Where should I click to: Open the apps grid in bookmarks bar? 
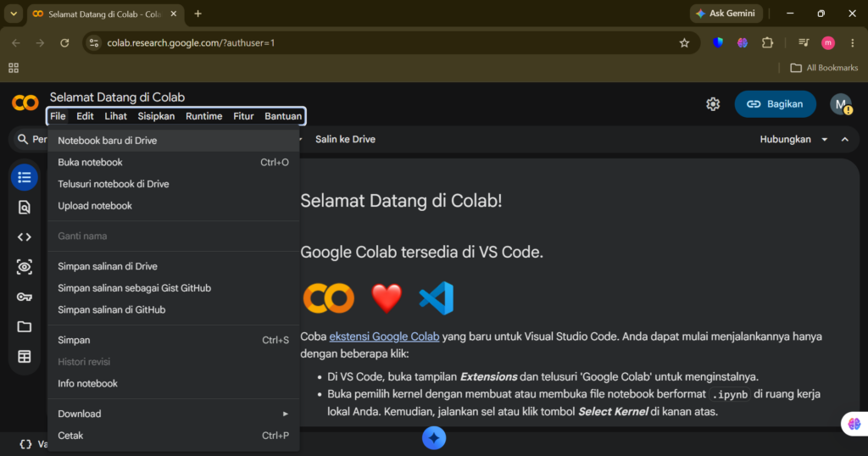14,68
